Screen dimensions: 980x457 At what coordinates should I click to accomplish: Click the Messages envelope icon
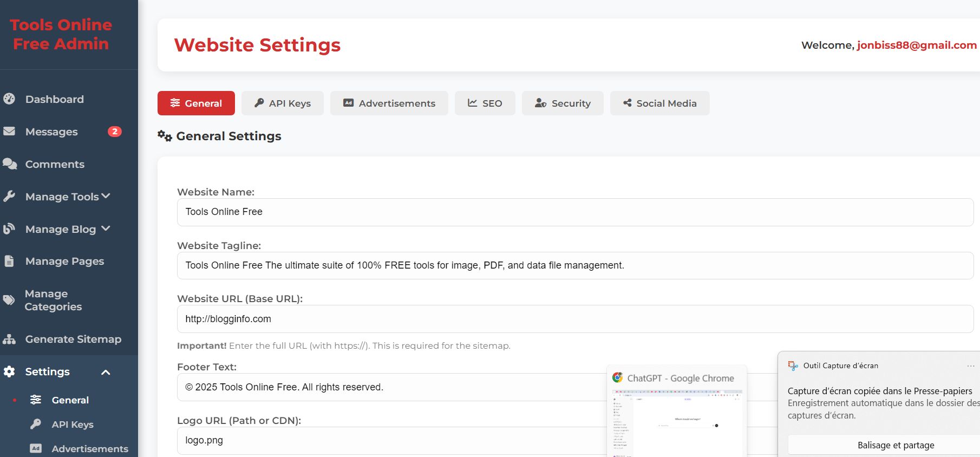pos(9,131)
